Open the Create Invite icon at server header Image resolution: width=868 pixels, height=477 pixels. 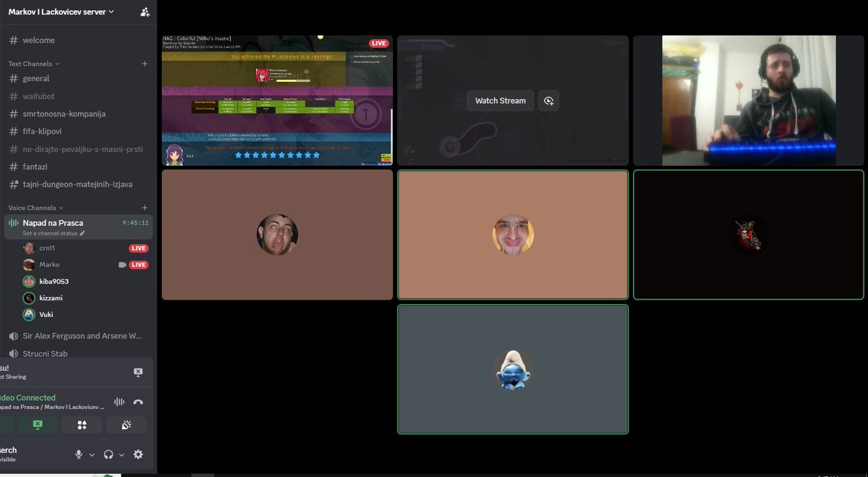144,12
